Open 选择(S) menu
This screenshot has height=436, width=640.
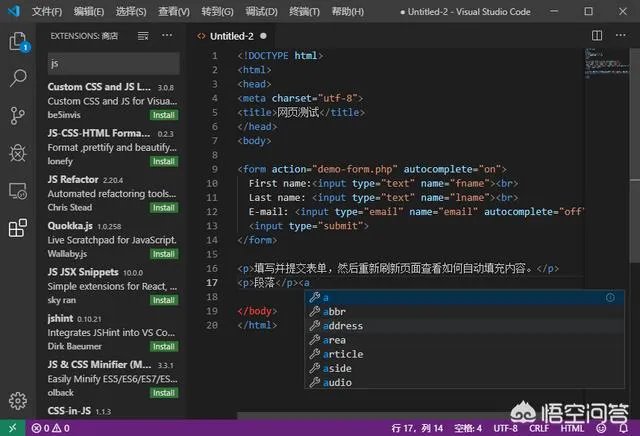(131, 11)
